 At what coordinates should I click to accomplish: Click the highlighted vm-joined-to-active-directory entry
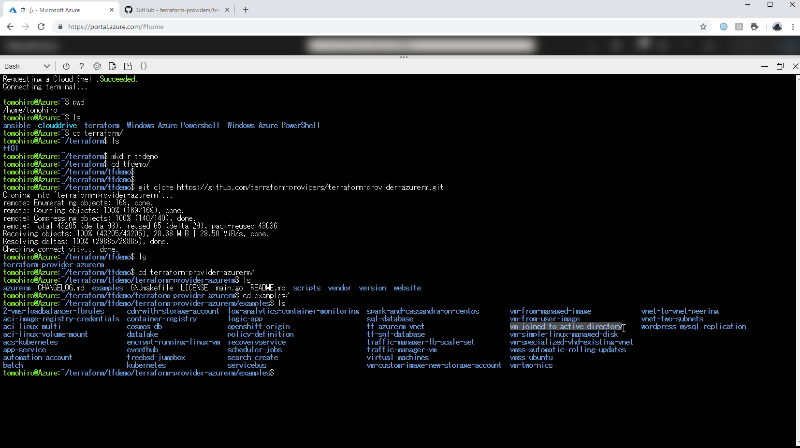point(566,327)
